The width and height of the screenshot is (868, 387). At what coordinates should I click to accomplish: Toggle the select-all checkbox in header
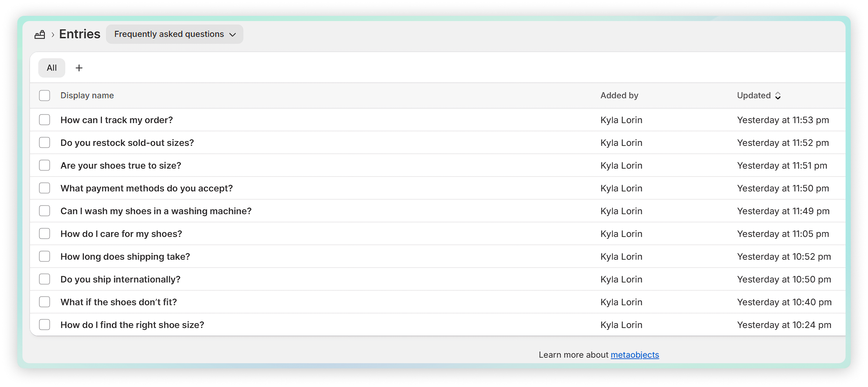click(x=45, y=96)
